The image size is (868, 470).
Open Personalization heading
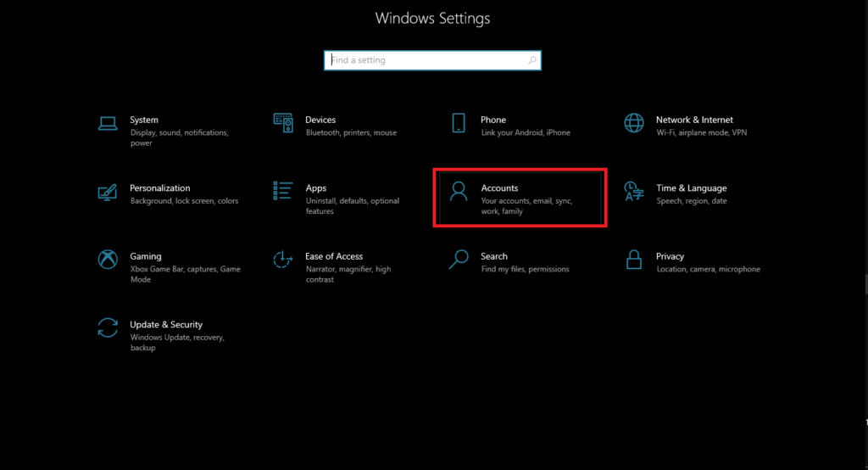click(160, 187)
